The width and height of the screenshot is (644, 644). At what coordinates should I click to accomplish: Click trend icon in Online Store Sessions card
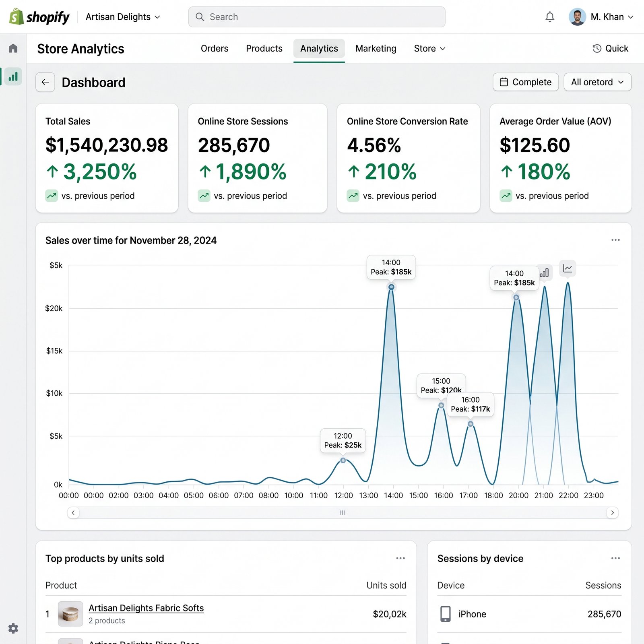point(204,196)
